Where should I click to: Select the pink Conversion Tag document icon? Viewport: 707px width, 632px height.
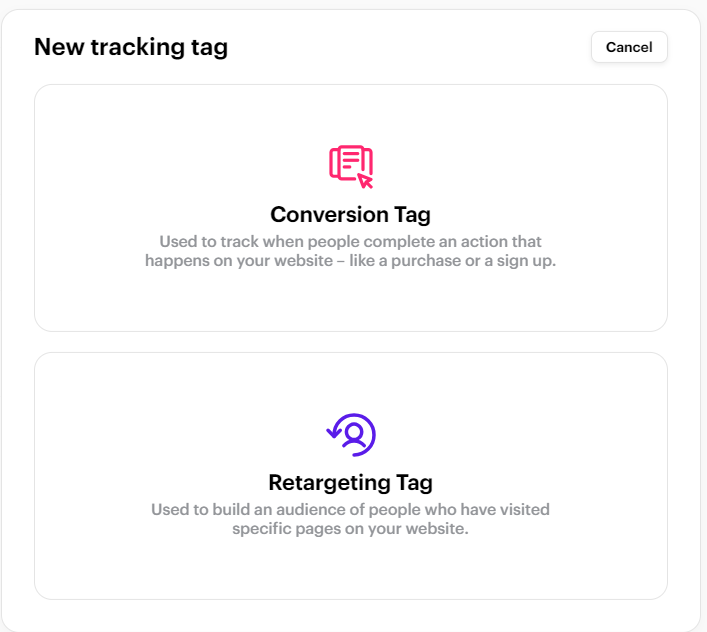[351, 166]
